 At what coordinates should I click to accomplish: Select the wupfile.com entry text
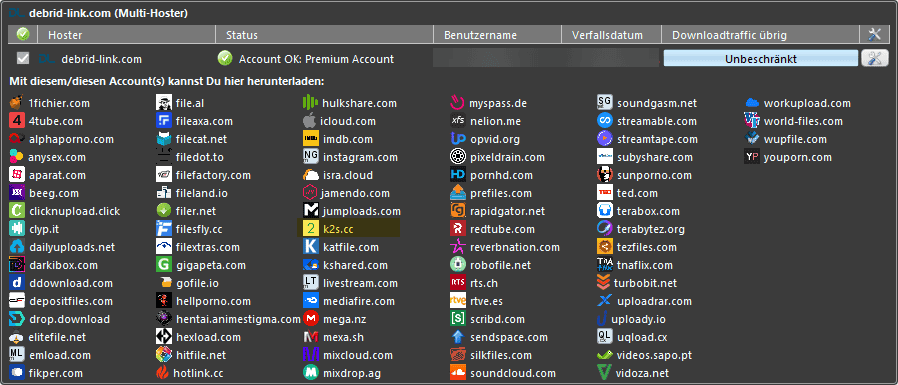(x=795, y=139)
